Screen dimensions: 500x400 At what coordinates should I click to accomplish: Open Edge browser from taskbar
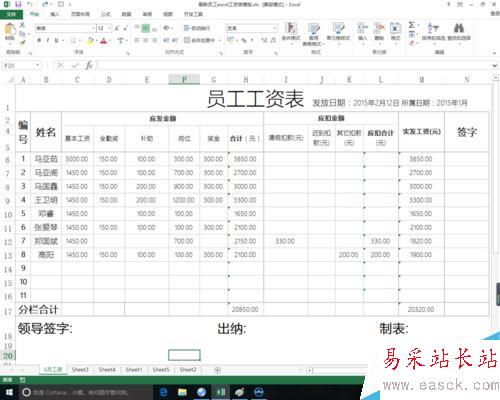tap(164, 392)
